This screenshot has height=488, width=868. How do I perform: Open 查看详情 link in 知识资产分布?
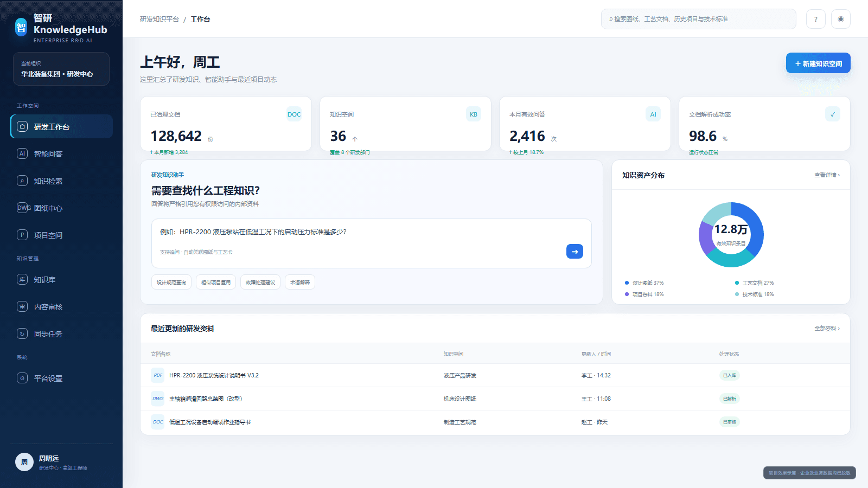[x=827, y=175]
